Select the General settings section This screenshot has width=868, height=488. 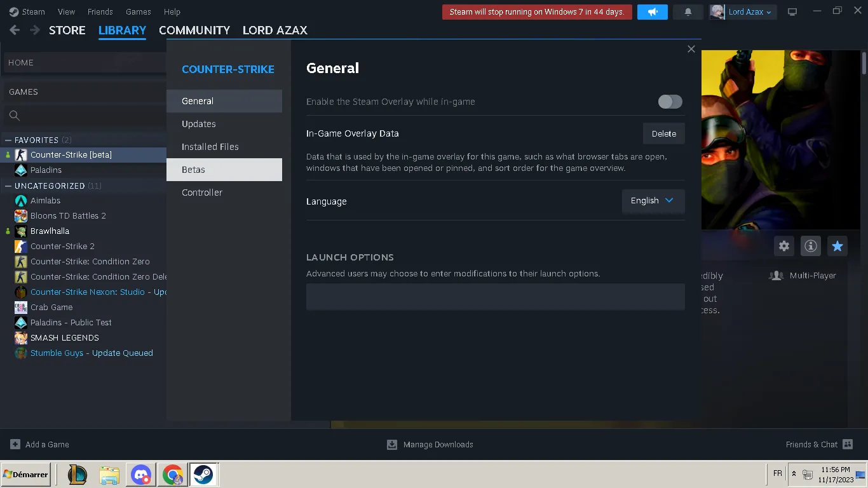tap(224, 101)
